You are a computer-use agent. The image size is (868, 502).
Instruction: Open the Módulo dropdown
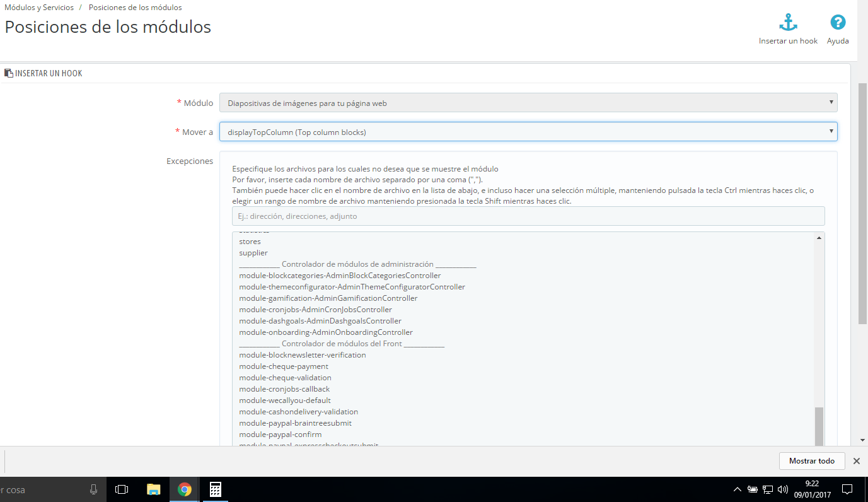528,103
